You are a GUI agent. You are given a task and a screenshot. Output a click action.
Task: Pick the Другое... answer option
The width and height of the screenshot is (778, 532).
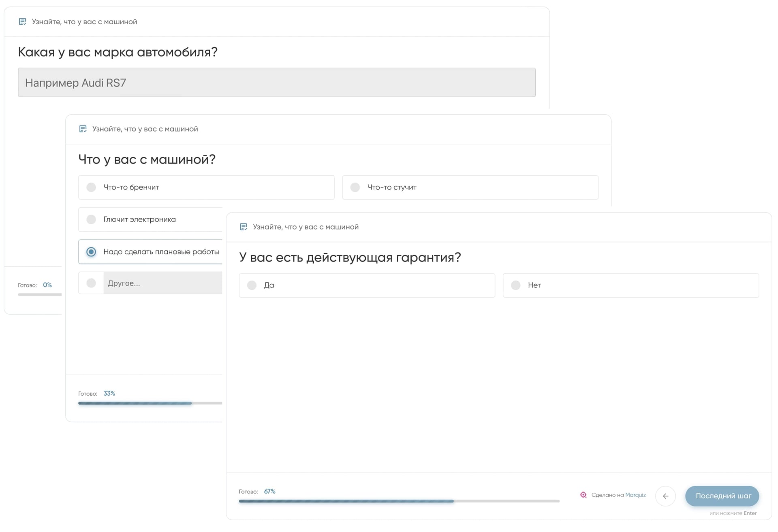pos(150,283)
